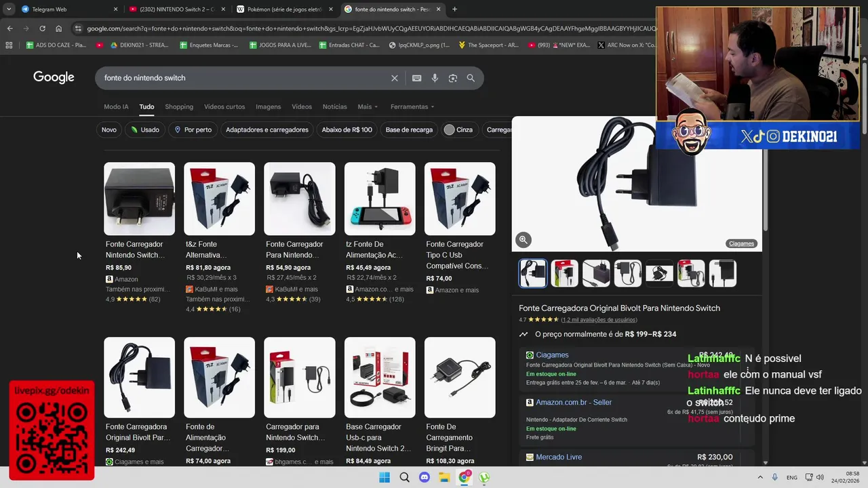
Task: Search by image using the lens icon
Action: click(453, 78)
